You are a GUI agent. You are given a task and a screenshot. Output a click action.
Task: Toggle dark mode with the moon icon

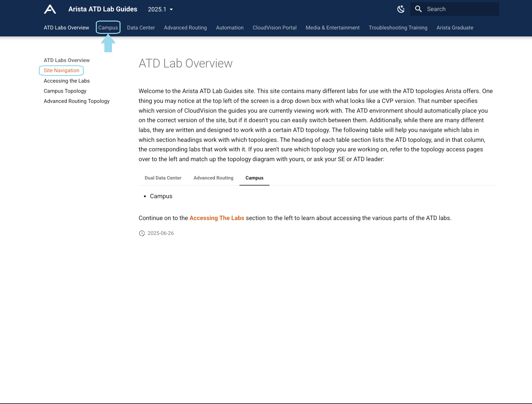(401, 9)
